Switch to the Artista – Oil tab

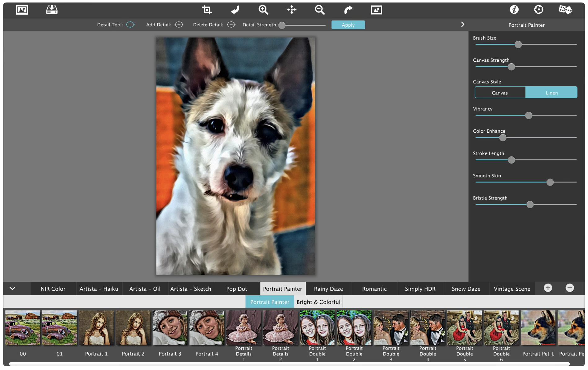coord(145,289)
